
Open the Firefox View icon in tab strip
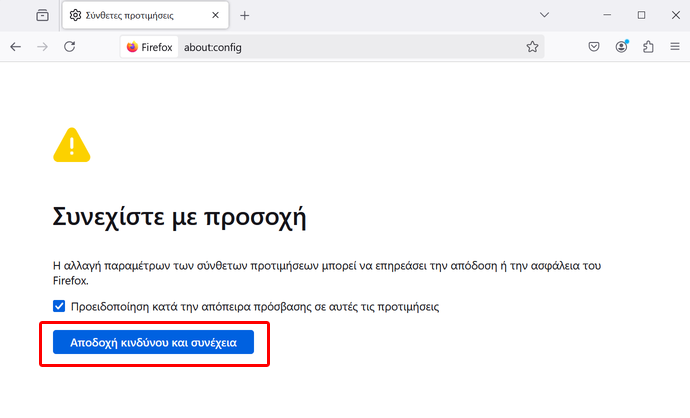point(42,15)
